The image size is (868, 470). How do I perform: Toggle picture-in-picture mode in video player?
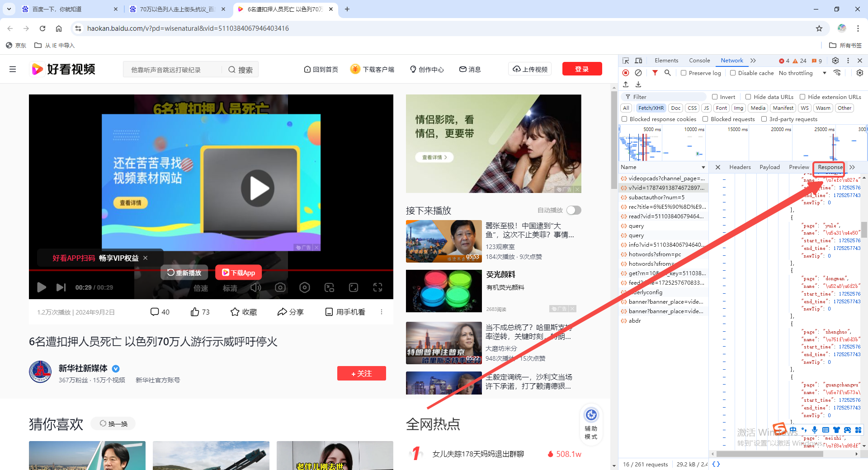329,287
